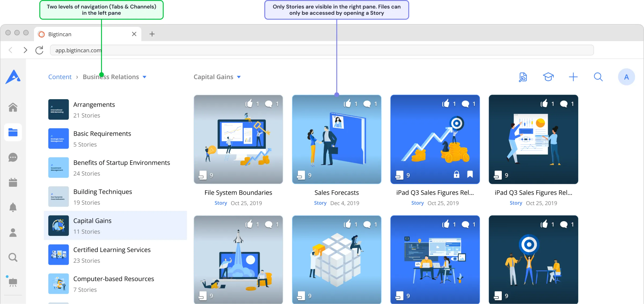Open Notifications bell in sidebar
644x304 pixels.
pyautogui.click(x=13, y=207)
